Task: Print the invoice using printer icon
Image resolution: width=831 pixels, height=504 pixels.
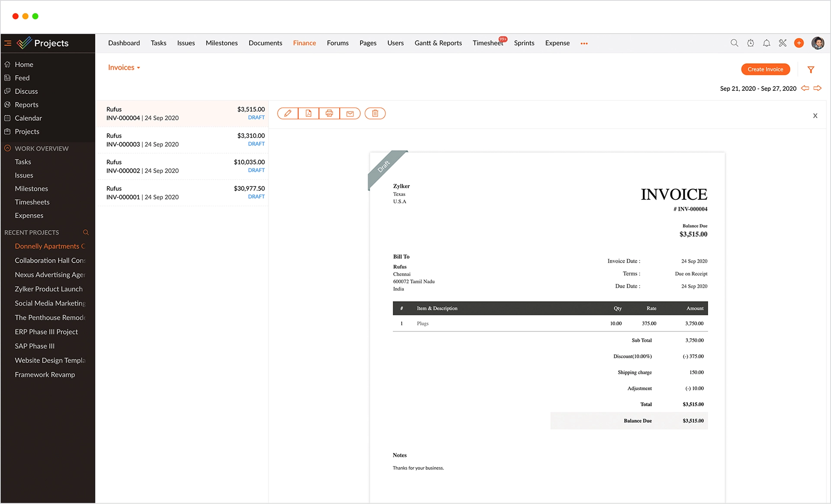Action: point(329,113)
